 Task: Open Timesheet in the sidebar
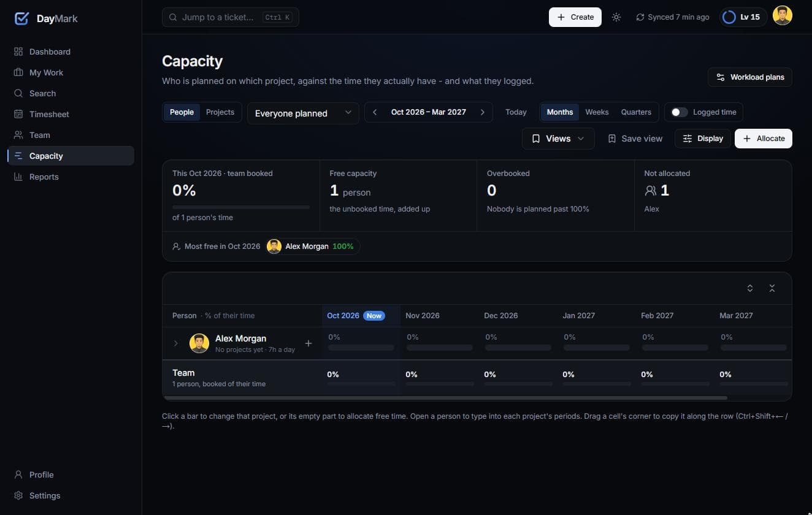[71, 114]
